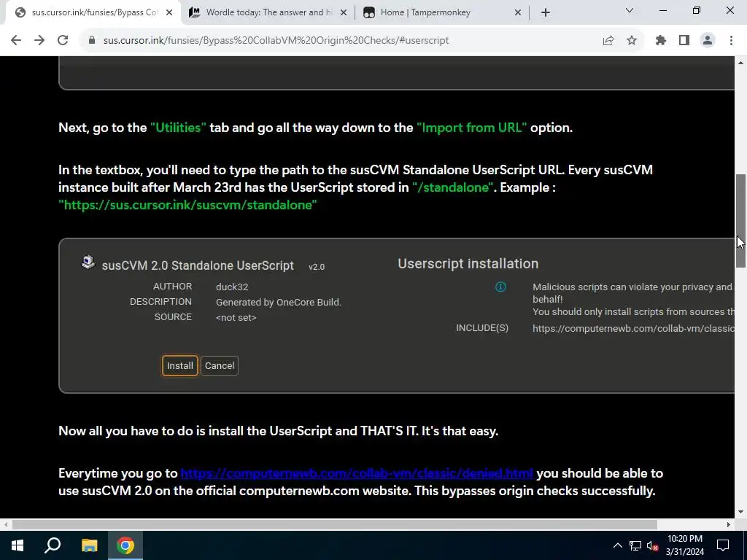The height and width of the screenshot is (560, 747).
Task: Click the susCVM script icon
Action: [88, 262]
